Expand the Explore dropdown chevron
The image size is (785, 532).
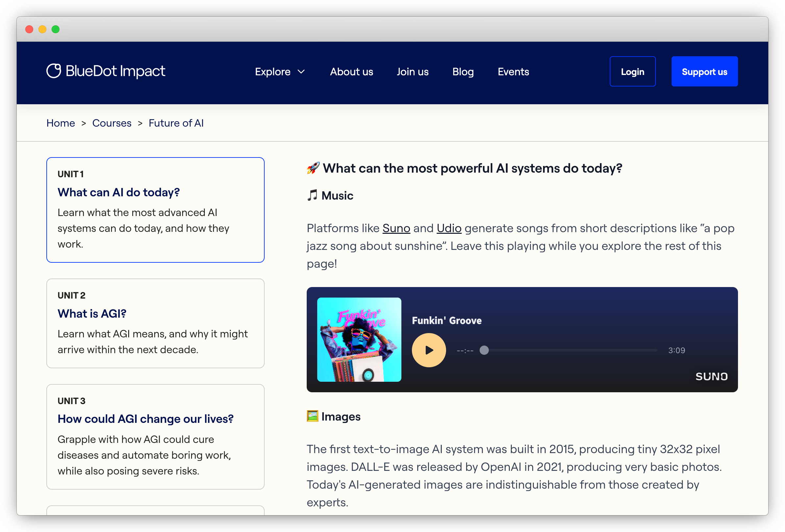(x=301, y=72)
